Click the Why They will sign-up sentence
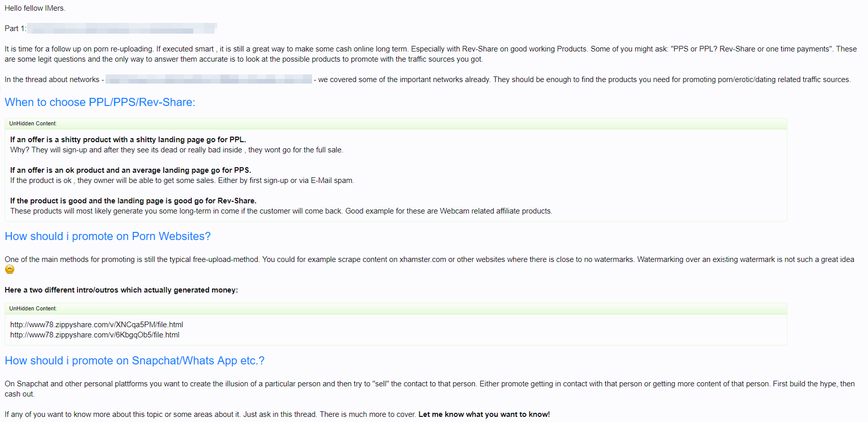 click(x=176, y=150)
